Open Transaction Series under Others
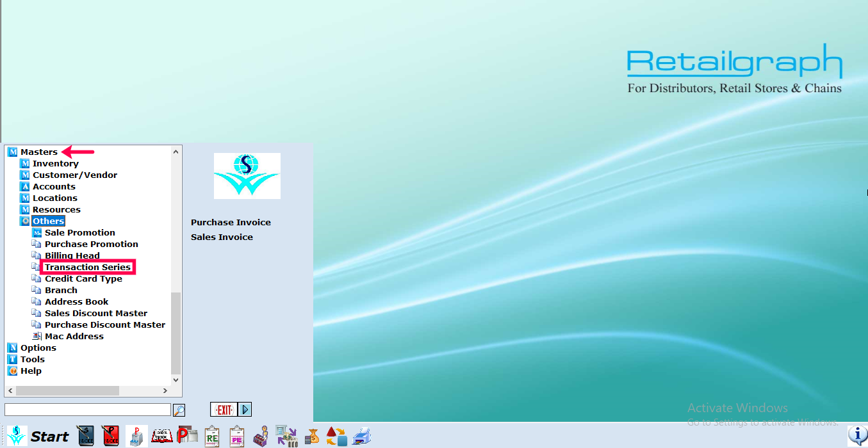Viewport: 868px width, 448px height. pos(88,268)
